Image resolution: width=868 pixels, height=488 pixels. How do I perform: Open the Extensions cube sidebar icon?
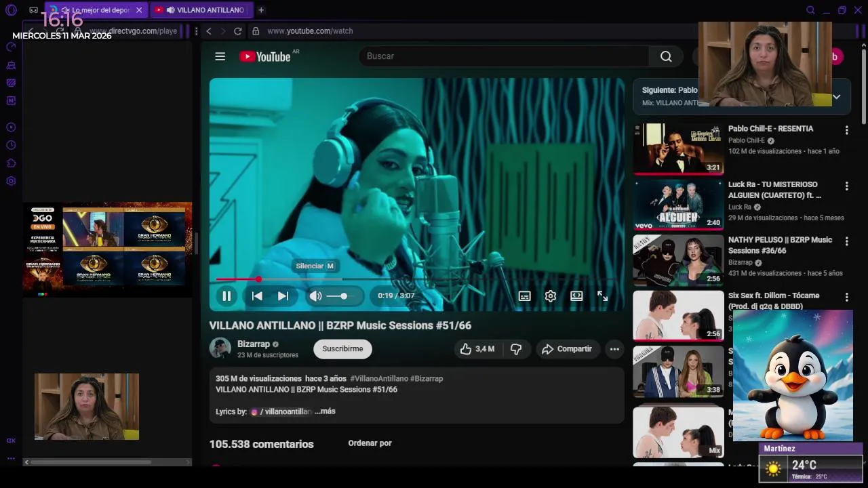tap(11, 163)
